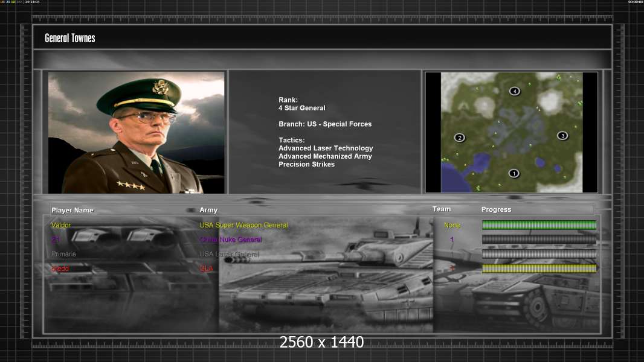Click Advanced Laser Technology tactic
The width and height of the screenshot is (644, 362).
tap(326, 148)
